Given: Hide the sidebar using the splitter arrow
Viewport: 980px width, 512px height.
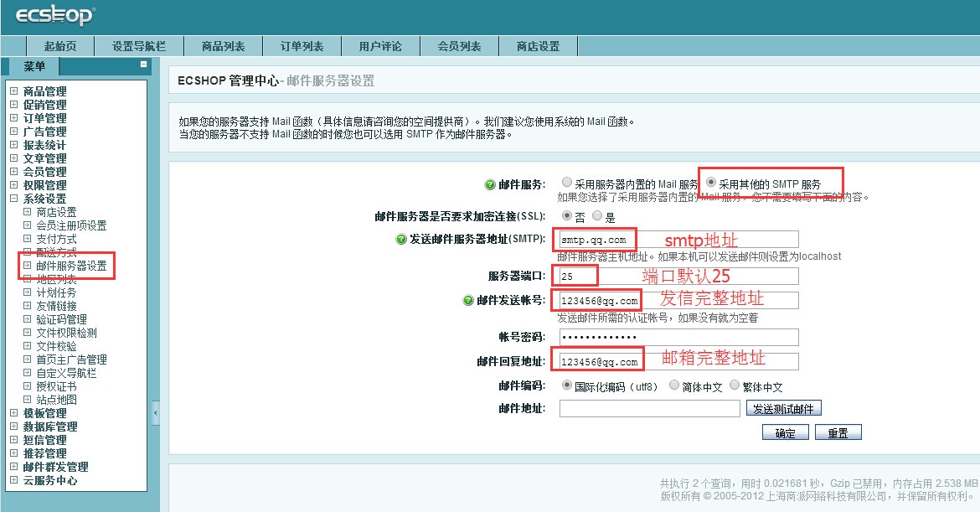Looking at the screenshot, I should coord(155,413).
